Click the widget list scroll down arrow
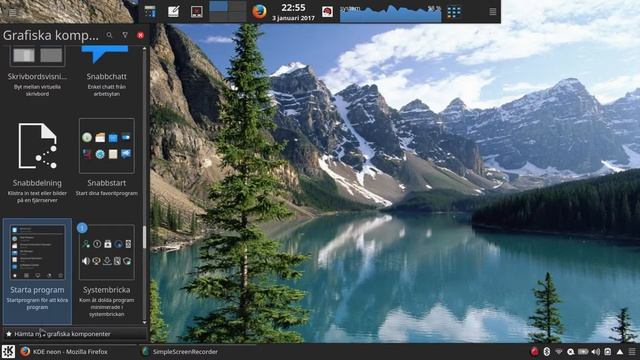 point(144,322)
